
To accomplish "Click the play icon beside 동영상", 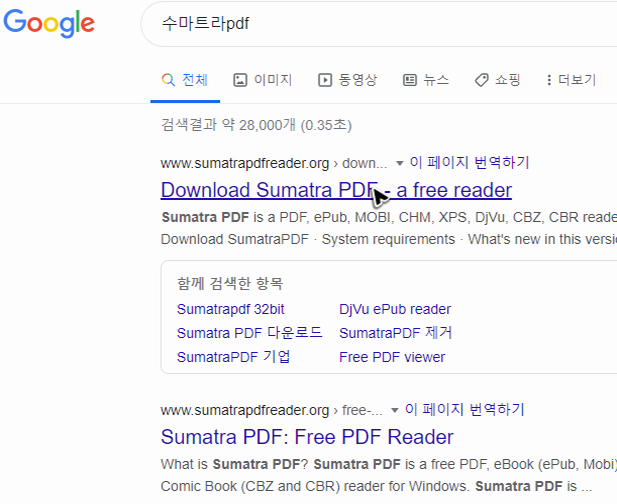I will [x=325, y=80].
